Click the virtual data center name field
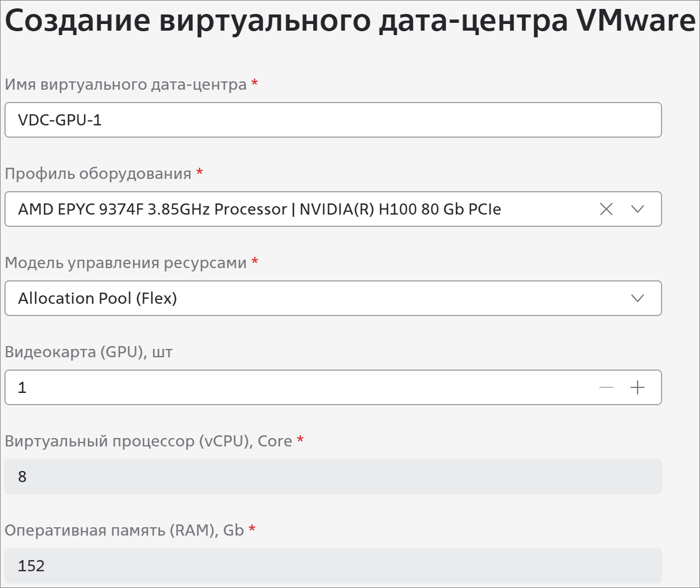Image resolution: width=700 pixels, height=588 pixels. pos(333,120)
